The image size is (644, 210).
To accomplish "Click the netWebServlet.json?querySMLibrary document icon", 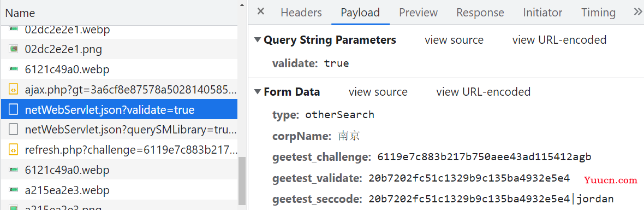I will [x=14, y=130].
